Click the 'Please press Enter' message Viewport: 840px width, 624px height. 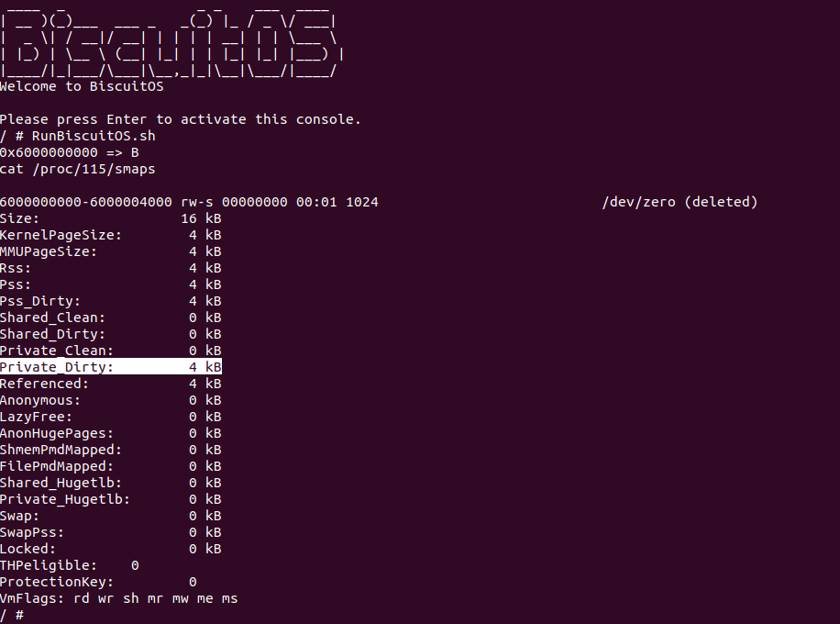point(180,119)
